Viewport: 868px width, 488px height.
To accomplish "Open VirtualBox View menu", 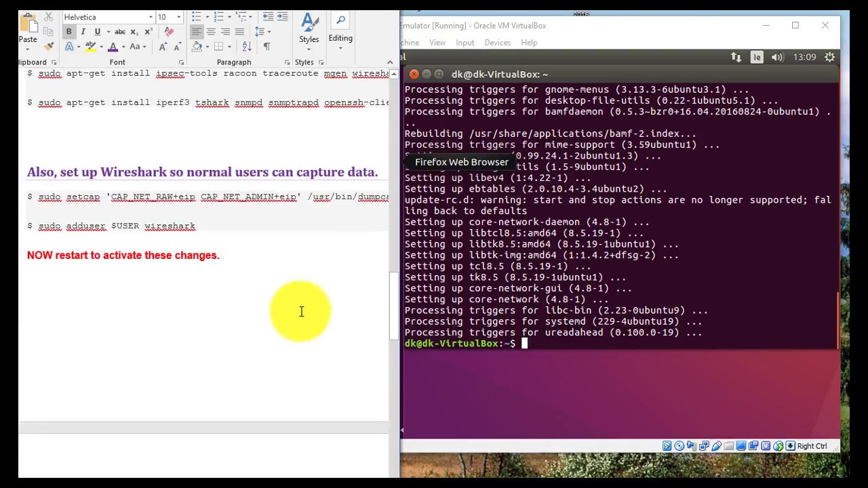I will pos(437,43).
